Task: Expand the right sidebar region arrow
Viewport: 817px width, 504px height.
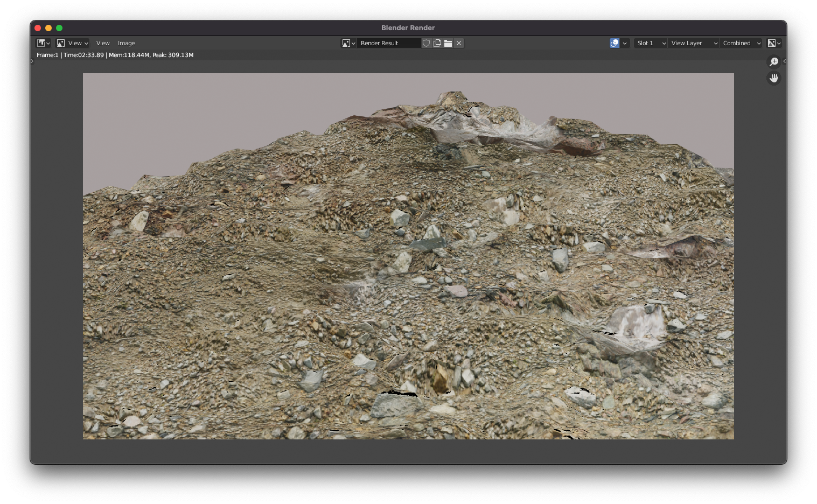Action: click(x=784, y=61)
